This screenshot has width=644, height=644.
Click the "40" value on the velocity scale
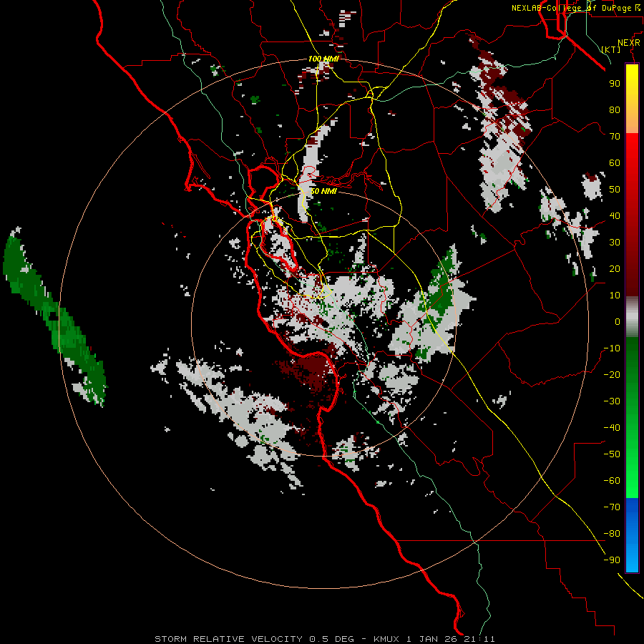[x=615, y=216]
